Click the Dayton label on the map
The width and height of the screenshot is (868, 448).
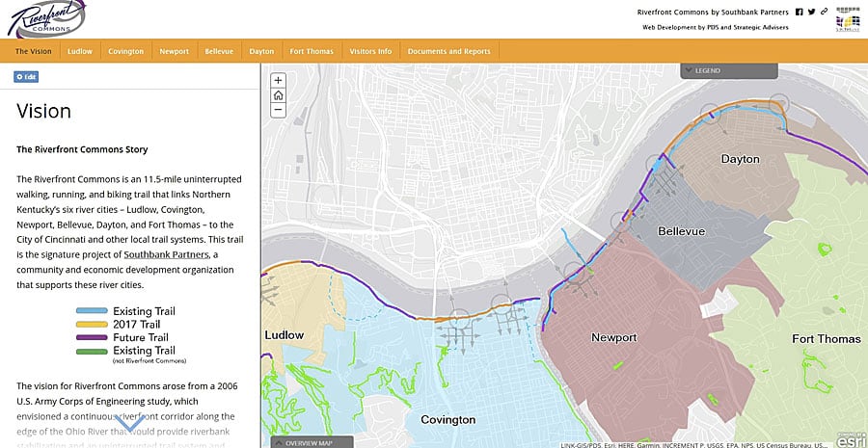(740, 159)
